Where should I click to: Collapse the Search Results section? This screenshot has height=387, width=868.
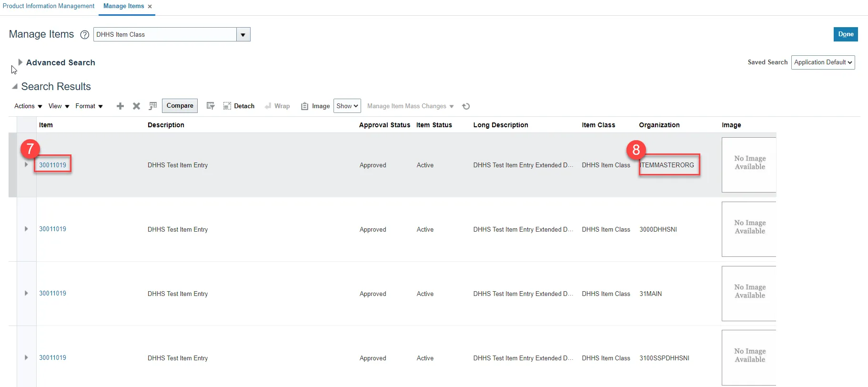tap(15, 86)
